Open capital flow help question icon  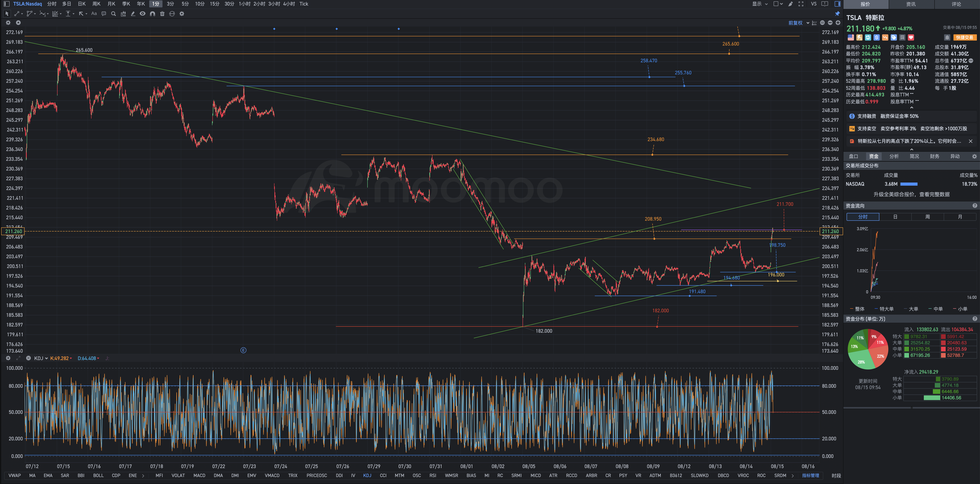pyautogui.click(x=975, y=206)
